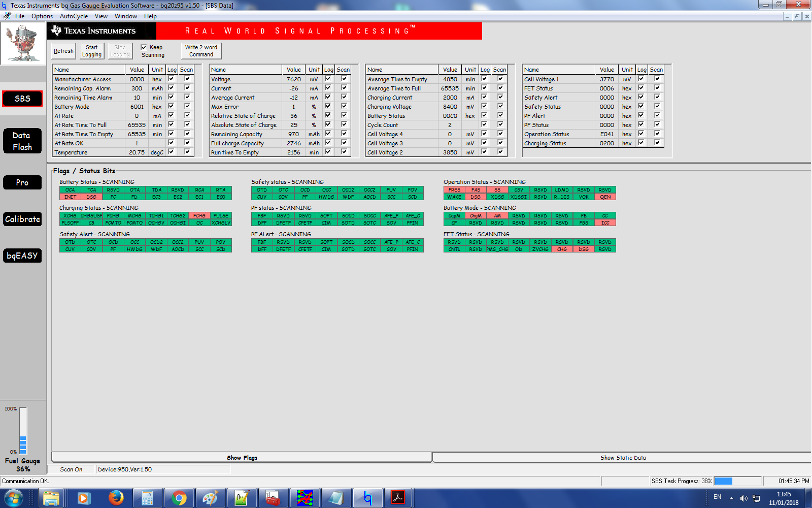Click Write 2 word Command button

tap(201, 51)
